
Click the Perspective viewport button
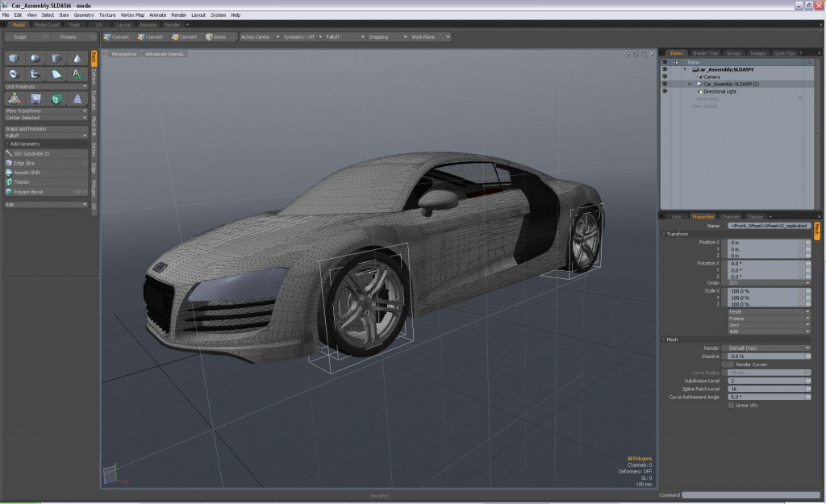[124, 54]
